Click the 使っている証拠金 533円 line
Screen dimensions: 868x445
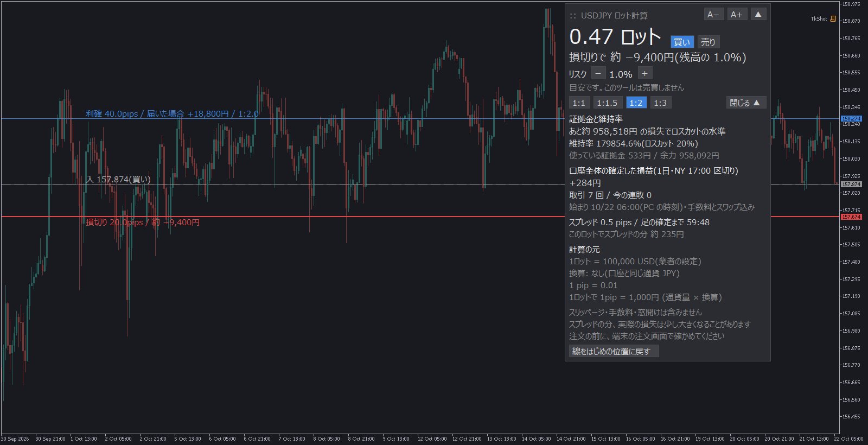point(644,156)
